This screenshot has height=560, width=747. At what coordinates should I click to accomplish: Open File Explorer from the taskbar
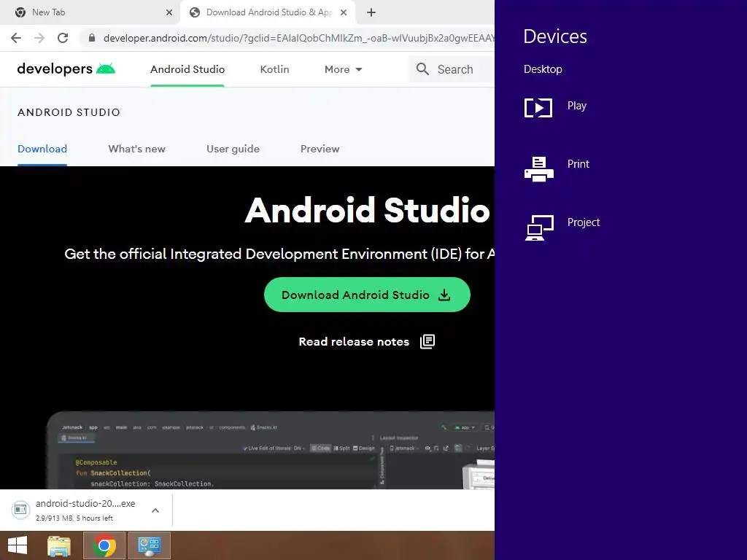[x=59, y=545]
